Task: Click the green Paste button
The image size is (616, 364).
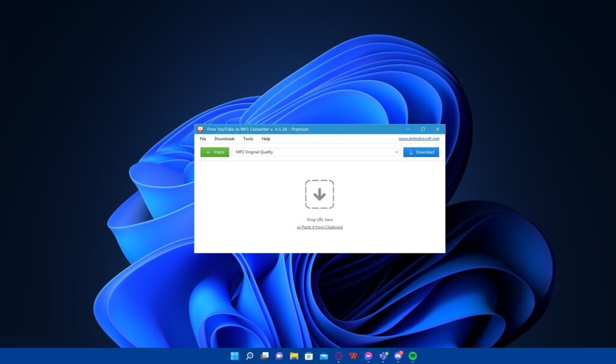Action: 215,152
